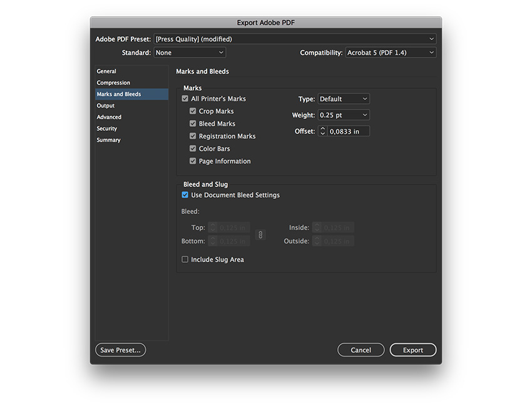The width and height of the screenshot is (532, 406).
Task: Open the printer marks Type dropdown
Action: coord(344,98)
